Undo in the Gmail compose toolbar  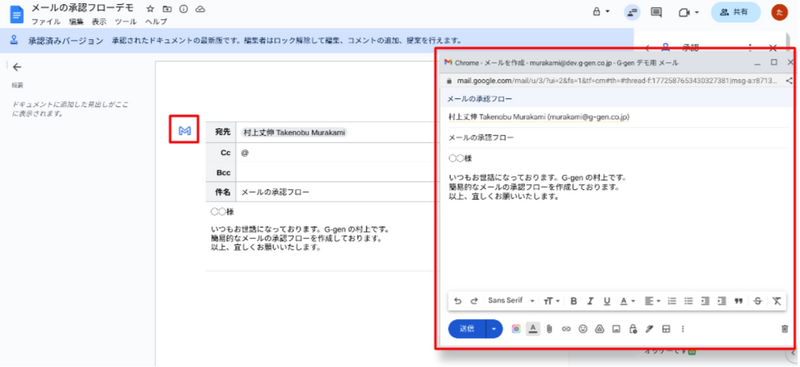458,301
